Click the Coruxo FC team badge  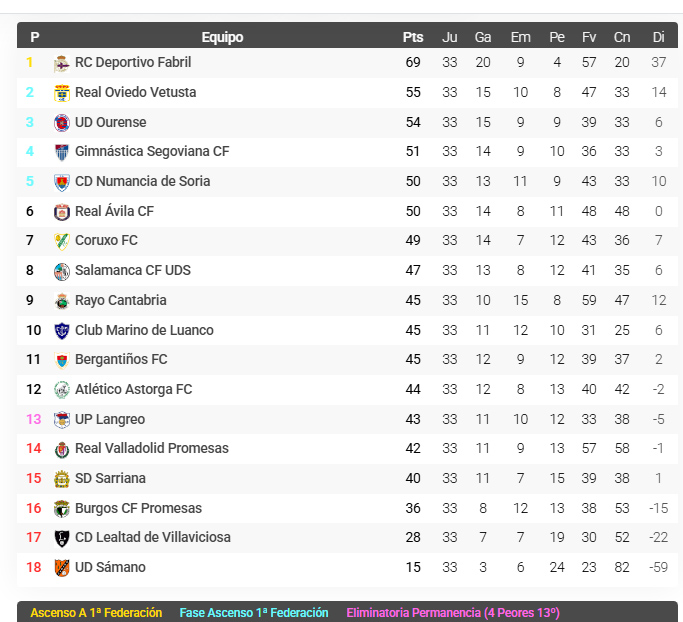(61, 241)
